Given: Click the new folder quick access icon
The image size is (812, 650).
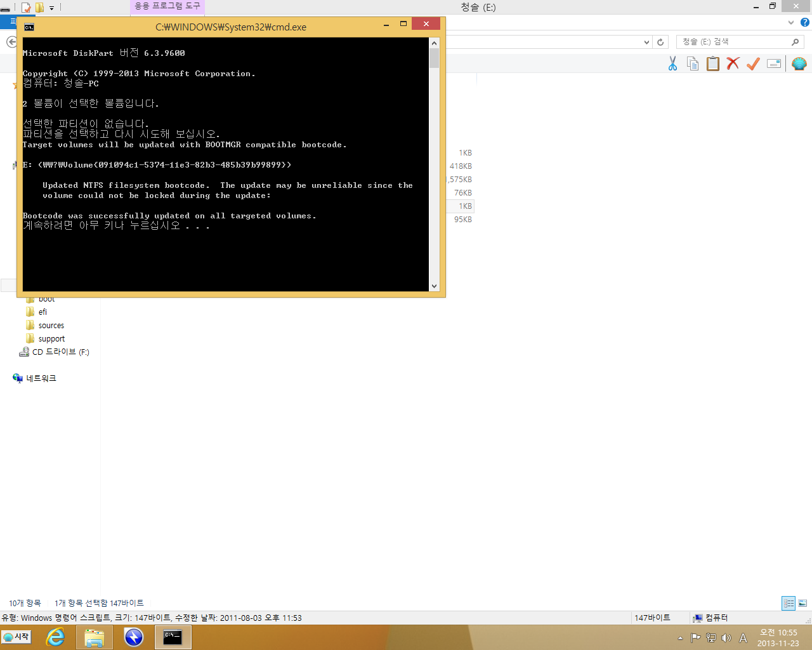Looking at the screenshot, I should [x=39, y=8].
